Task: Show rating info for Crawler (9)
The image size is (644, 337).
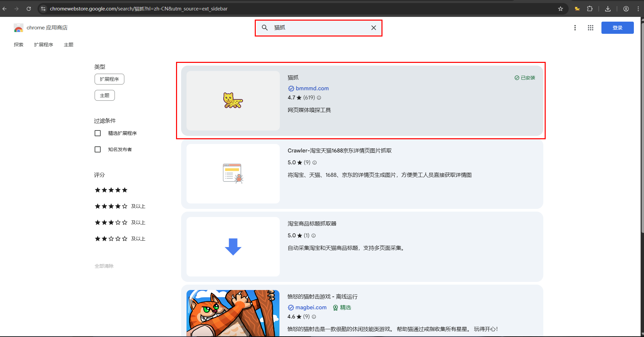Action: (x=315, y=163)
